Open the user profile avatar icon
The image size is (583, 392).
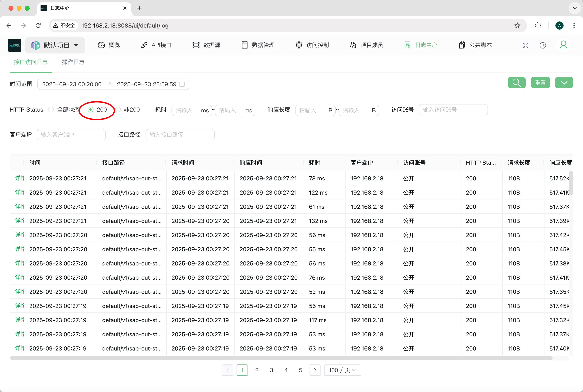click(x=563, y=45)
